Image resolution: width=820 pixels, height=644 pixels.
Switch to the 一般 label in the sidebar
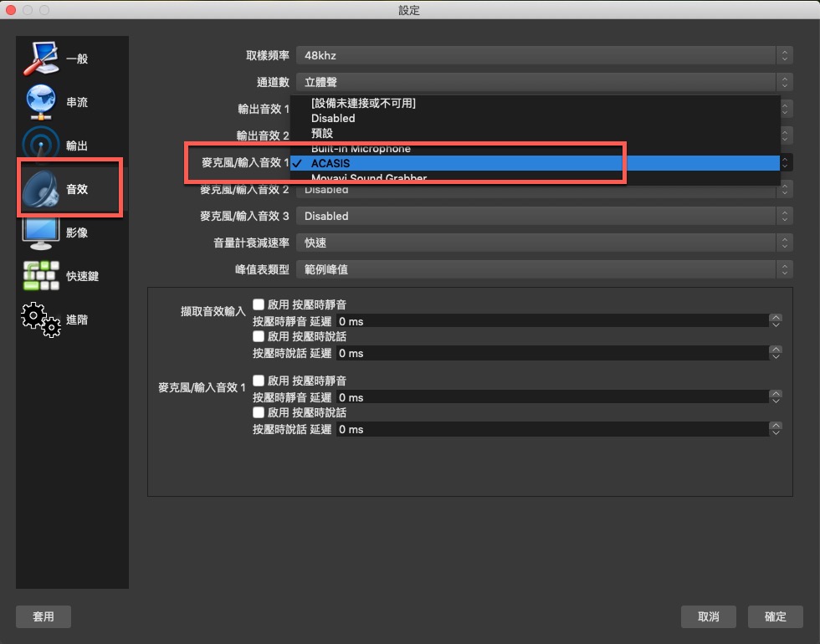77,59
